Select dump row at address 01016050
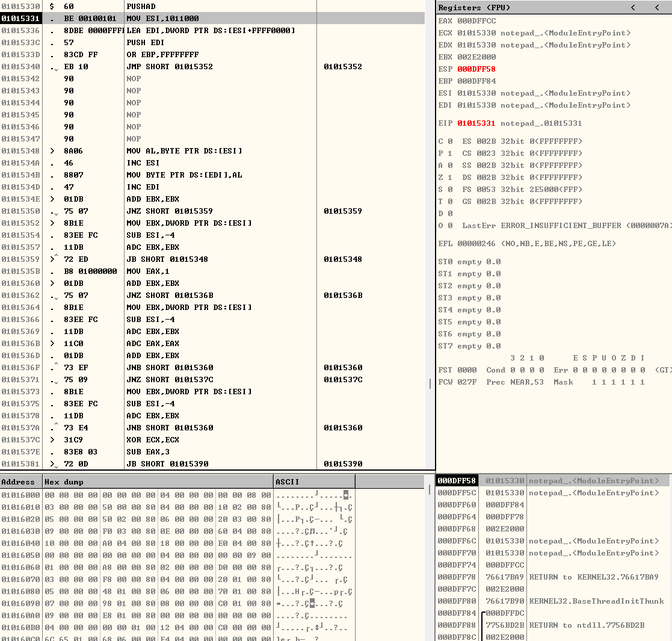This screenshot has width=672, height=641. click(178, 555)
